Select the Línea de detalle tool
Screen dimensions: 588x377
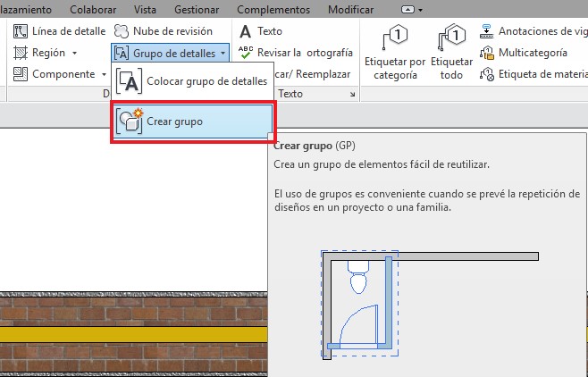[x=60, y=31]
